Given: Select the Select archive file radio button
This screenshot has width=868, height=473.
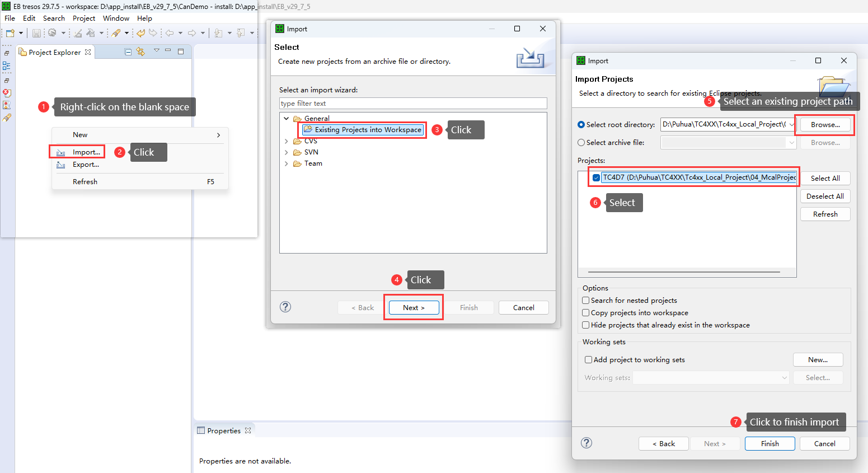Looking at the screenshot, I should click(581, 143).
